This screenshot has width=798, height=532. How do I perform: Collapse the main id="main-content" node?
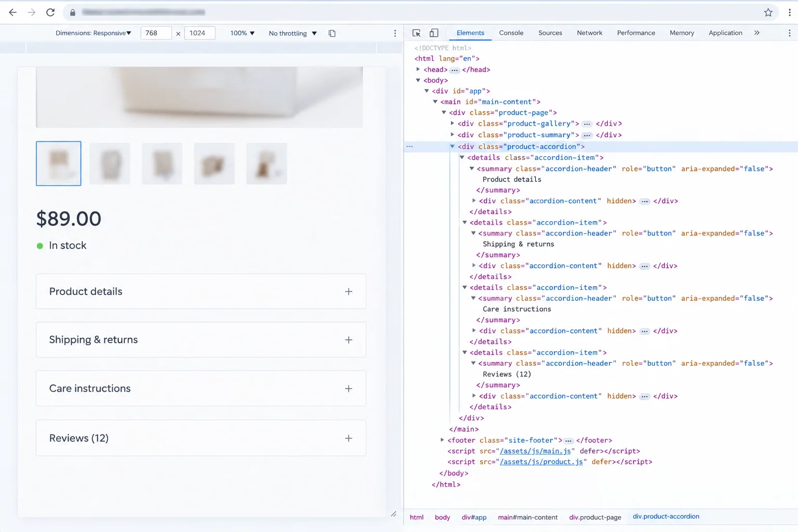pos(435,102)
